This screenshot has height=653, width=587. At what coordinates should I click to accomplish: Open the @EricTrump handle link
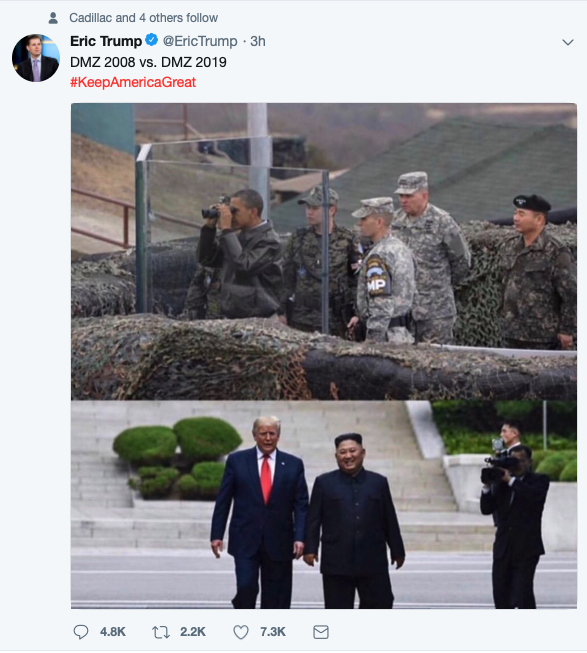pos(200,41)
